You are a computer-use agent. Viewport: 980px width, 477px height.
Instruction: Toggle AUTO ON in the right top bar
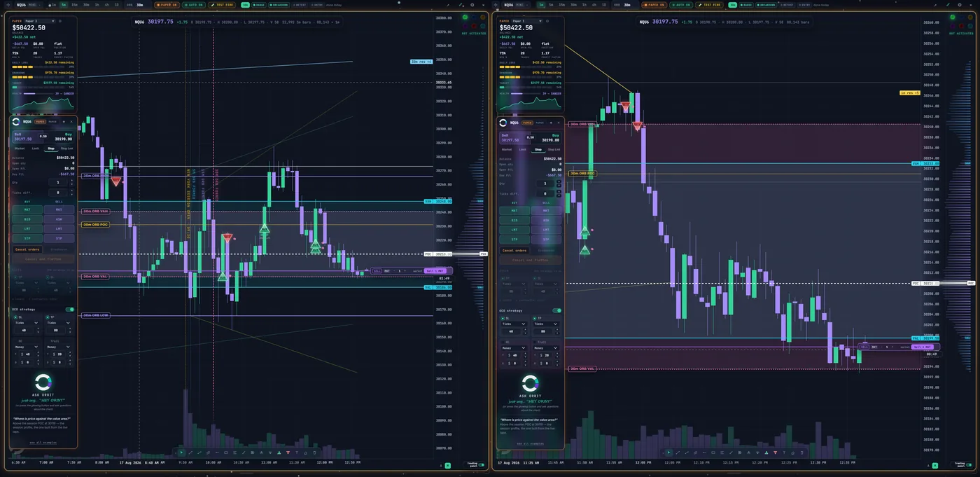pos(681,5)
